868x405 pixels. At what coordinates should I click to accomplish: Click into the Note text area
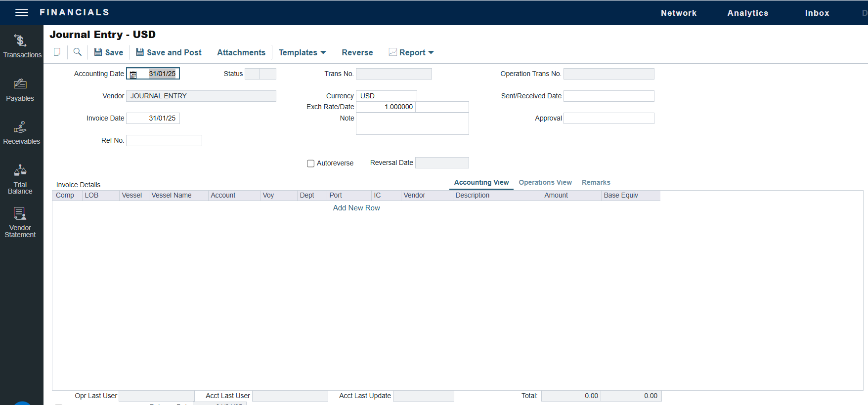(x=412, y=123)
